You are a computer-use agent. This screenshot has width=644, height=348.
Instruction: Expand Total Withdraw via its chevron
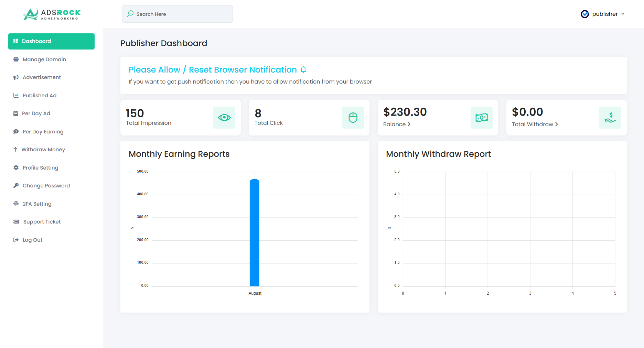coord(556,124)
